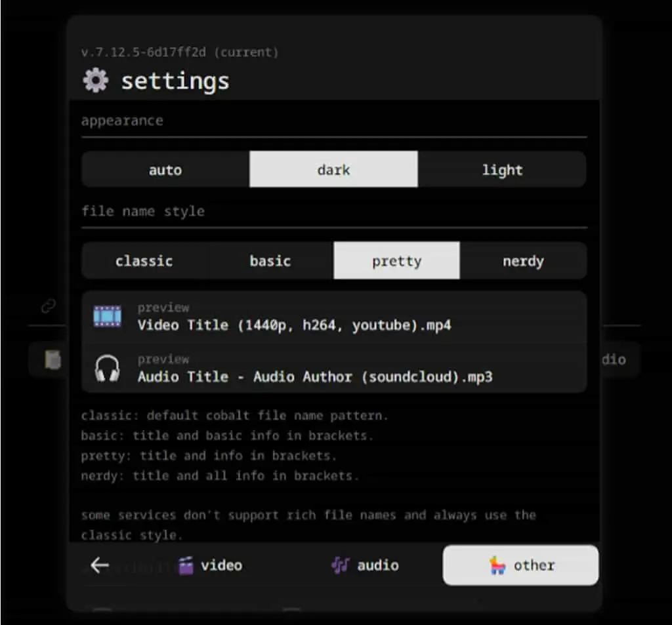Select classic file name style
This screenshot has width=672, height=625.
(x=144, y=260)
